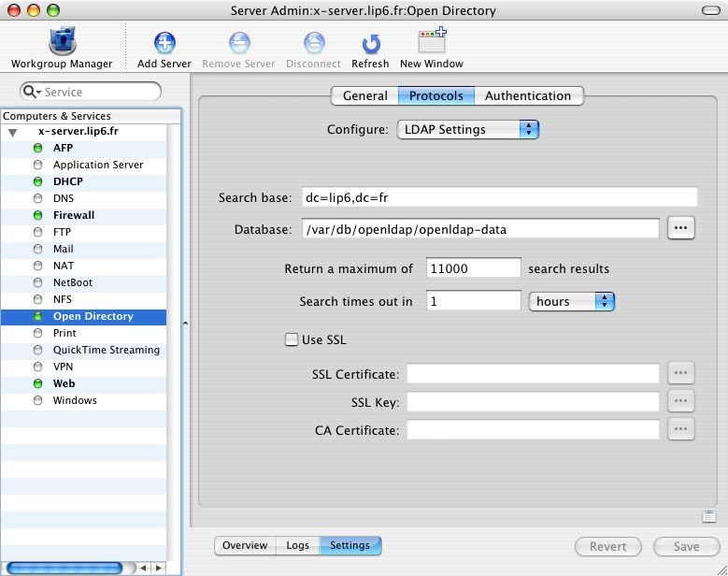The width and height of the screenshot is (728, 576).
Task: Click browse button next to Database path
Action: (x=681, y=228)
